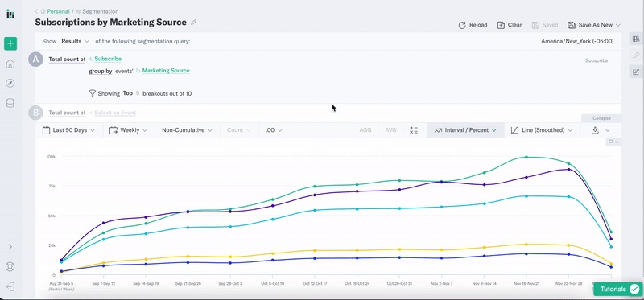Click the Select an Event field in row B
Image resolution: width=644 pixels, height=300 pixels.
coord(115,113)
